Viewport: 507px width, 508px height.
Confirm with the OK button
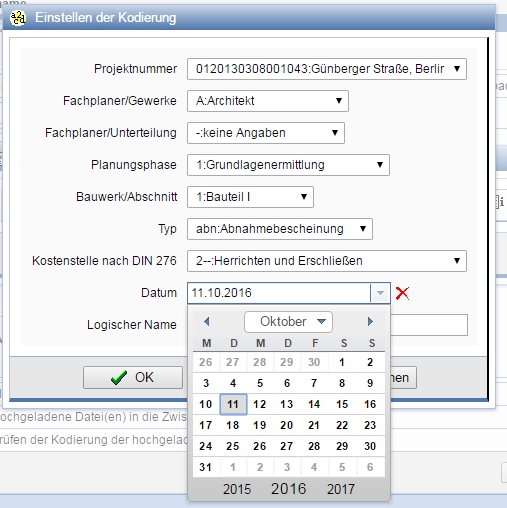[x=133, y=377]
